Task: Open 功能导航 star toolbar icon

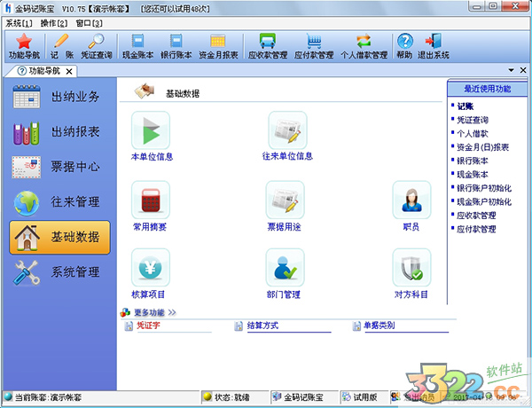Action: click(x=24, y=46)
